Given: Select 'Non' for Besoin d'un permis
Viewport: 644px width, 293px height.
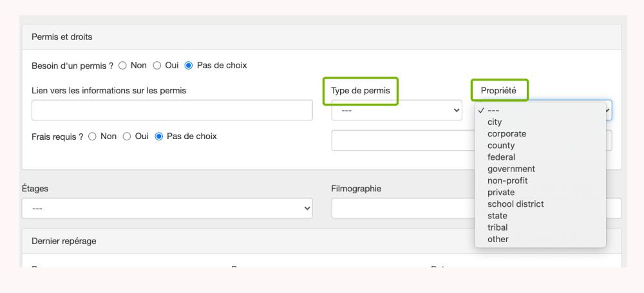Looking at the screenshot, I should click(x=123, y=66).
